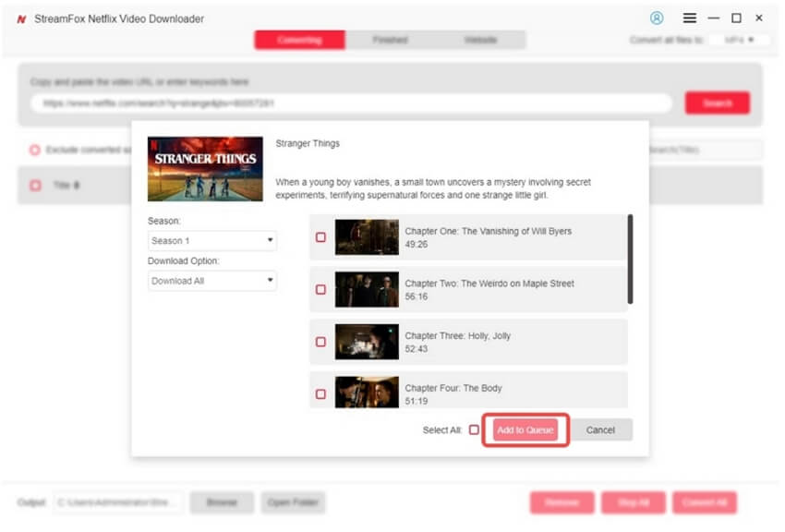Close the StreamFox window
Image resolution: width=785 pixels, height=532 pixels.
759,18
